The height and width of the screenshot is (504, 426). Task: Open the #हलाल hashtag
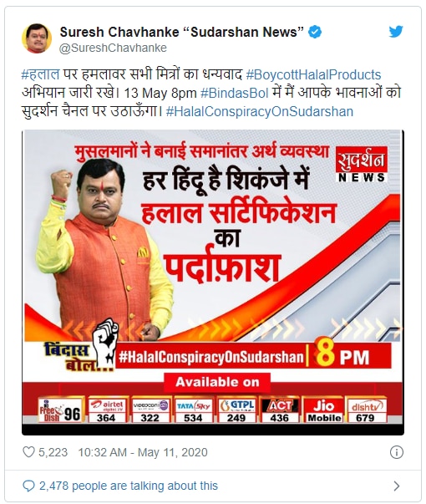(40, 74)
